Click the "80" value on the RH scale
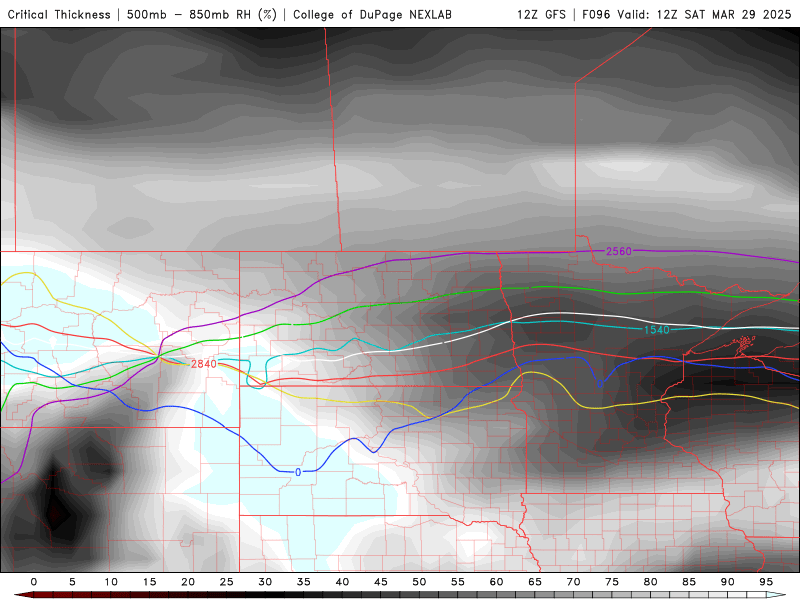This screenshot has height=600, width=800. 650,582
